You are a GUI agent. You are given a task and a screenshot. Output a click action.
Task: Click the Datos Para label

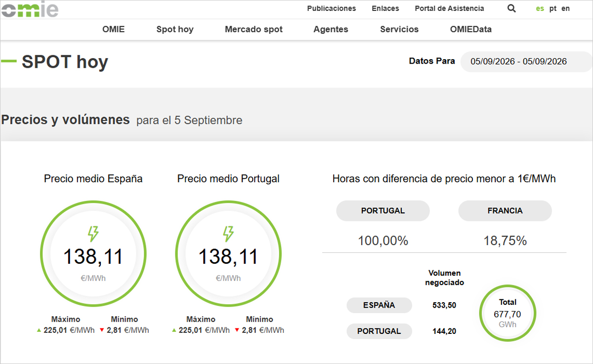click(432, 61)
